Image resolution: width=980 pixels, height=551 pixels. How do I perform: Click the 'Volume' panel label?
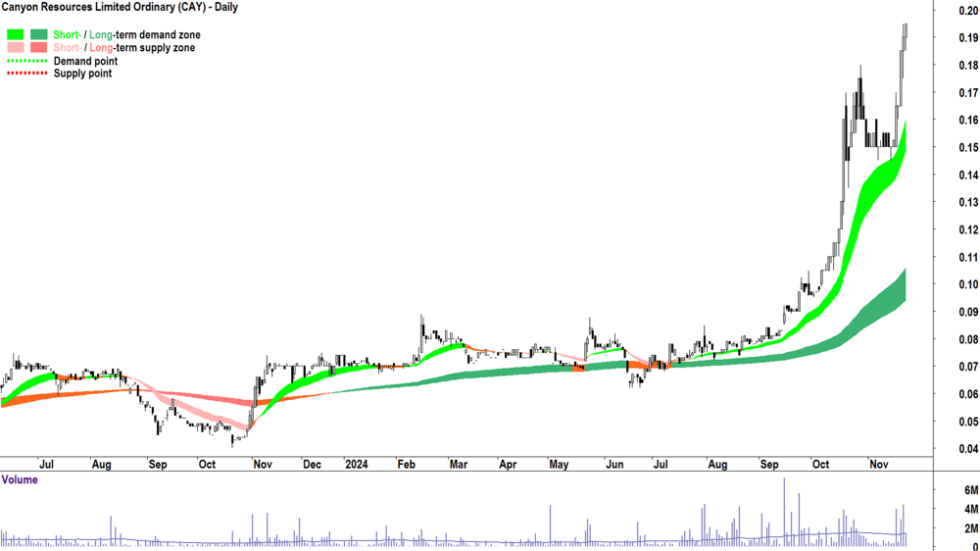(x=20, y=479)
